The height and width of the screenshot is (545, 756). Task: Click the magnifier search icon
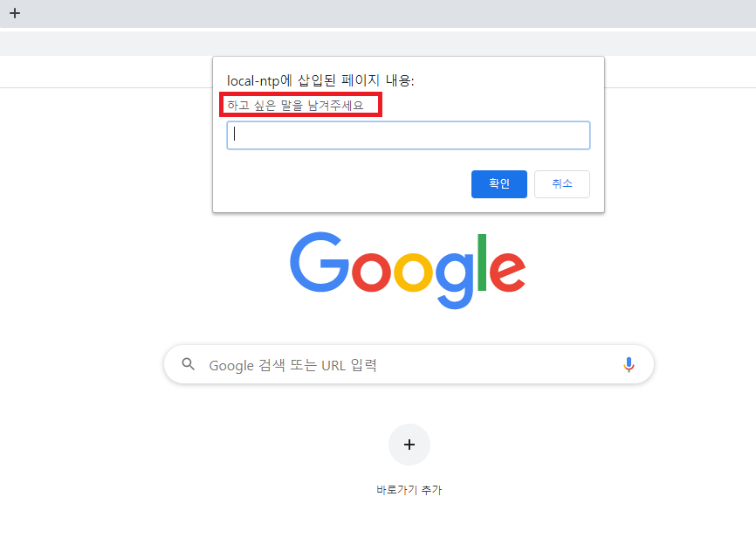pyautogui.click(x=188, y=364)
